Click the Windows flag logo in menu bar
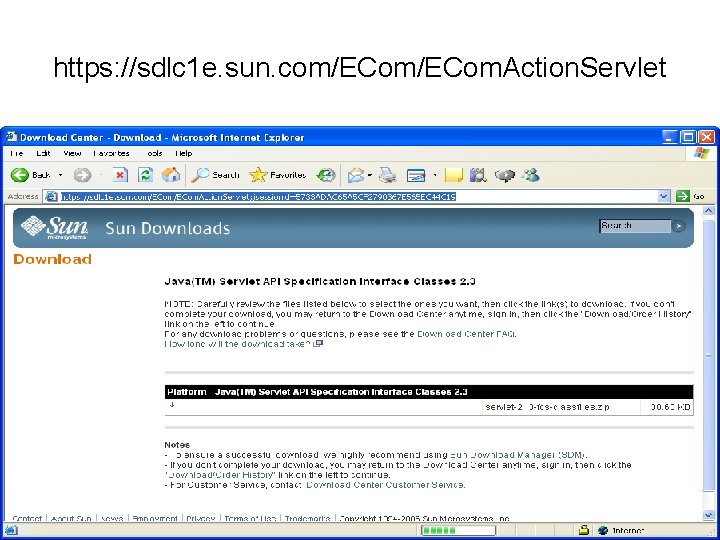The image size is (720, 540). click(702, 153)
